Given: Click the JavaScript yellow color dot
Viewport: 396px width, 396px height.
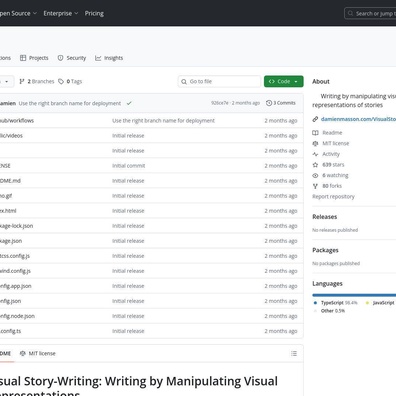Looking at the screenshot, I should click(x=367, y=303).
